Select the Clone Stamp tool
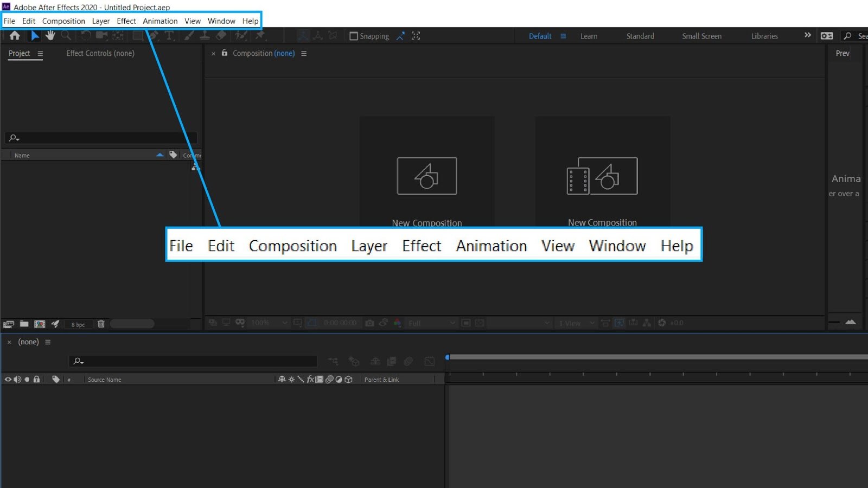 pos(205,36)
